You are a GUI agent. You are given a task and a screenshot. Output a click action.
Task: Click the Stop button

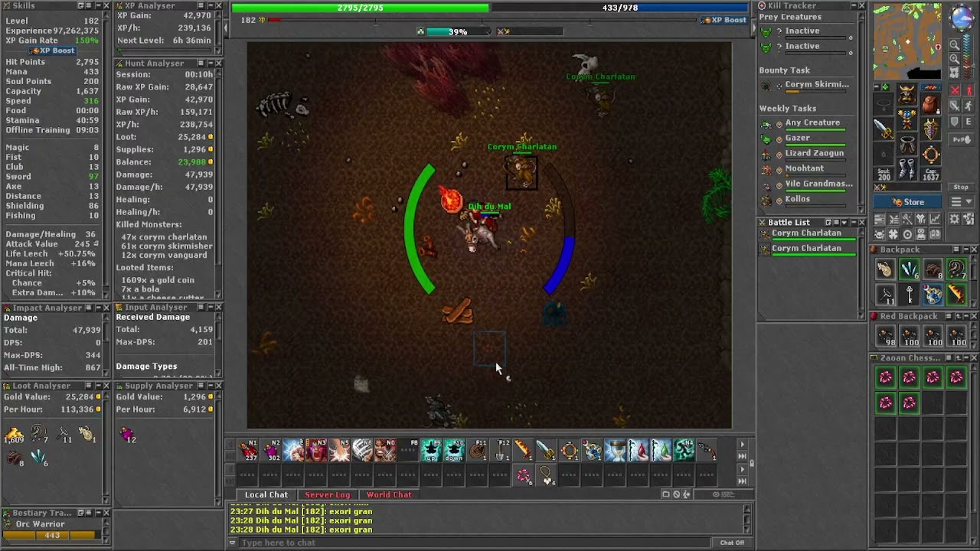pos(961,187)
